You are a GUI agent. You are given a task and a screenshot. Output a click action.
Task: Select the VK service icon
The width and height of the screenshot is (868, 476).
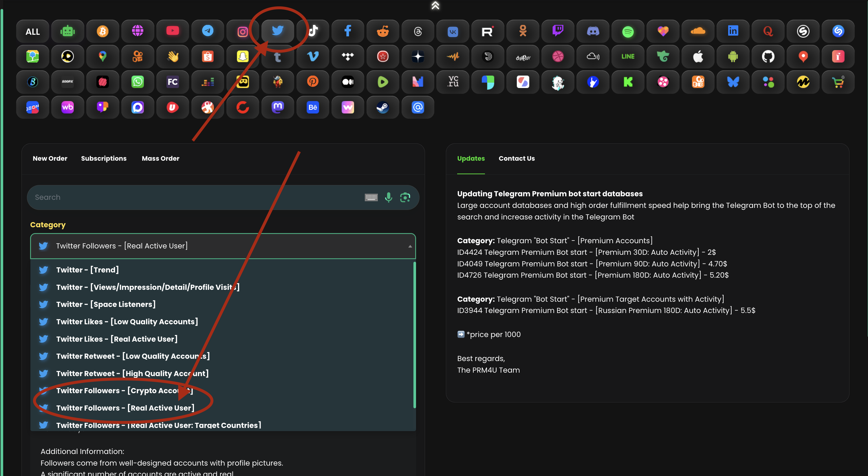[x=453, y=31]
